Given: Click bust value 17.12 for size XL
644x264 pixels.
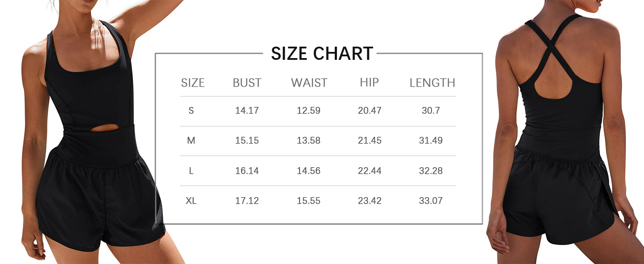Looking at the screenshot, I should (x=247, y=201).
